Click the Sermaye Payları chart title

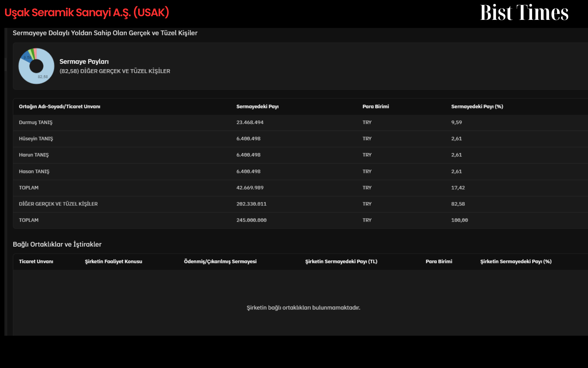(84, 61)
